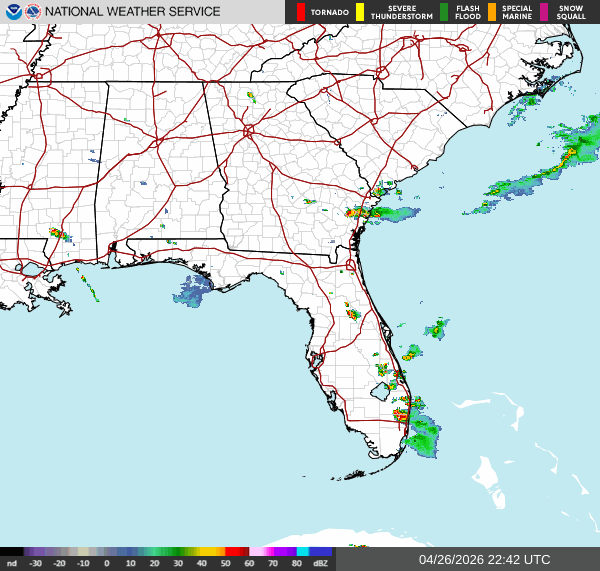Select the yellow Severe Thunderstorm legend swatch
The image size is (600, 571).
360,12
